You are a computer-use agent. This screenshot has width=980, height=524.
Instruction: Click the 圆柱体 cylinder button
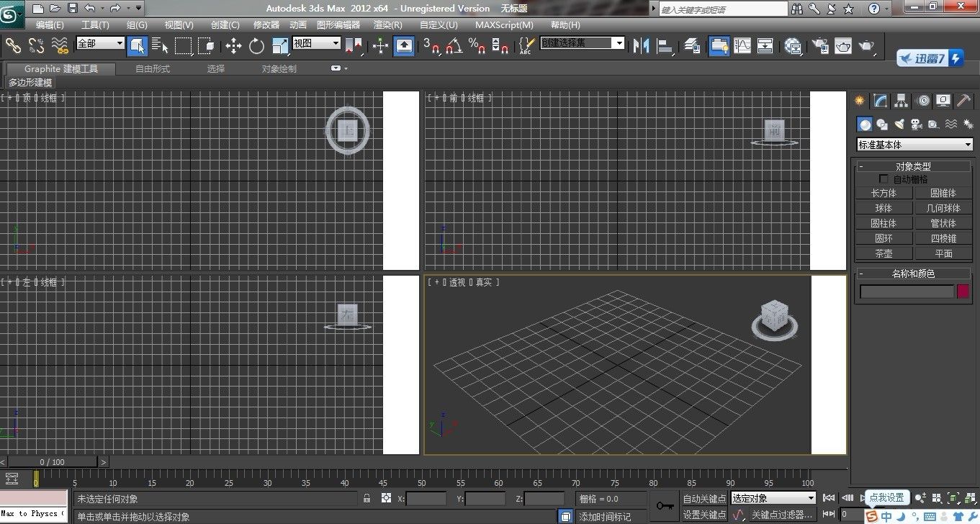pyautogui.click(x=884, y=223)
